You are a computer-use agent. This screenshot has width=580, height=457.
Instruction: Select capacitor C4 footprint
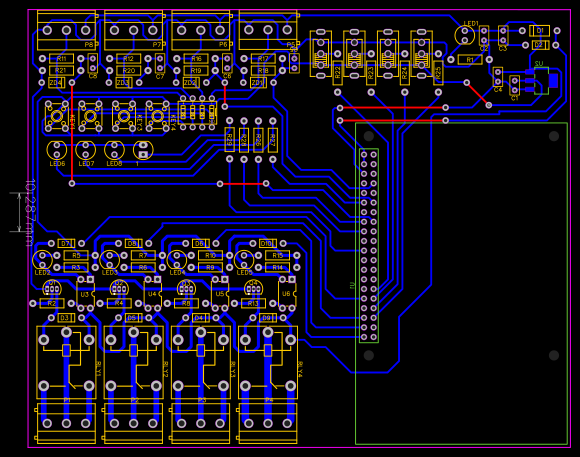[498, 77]
